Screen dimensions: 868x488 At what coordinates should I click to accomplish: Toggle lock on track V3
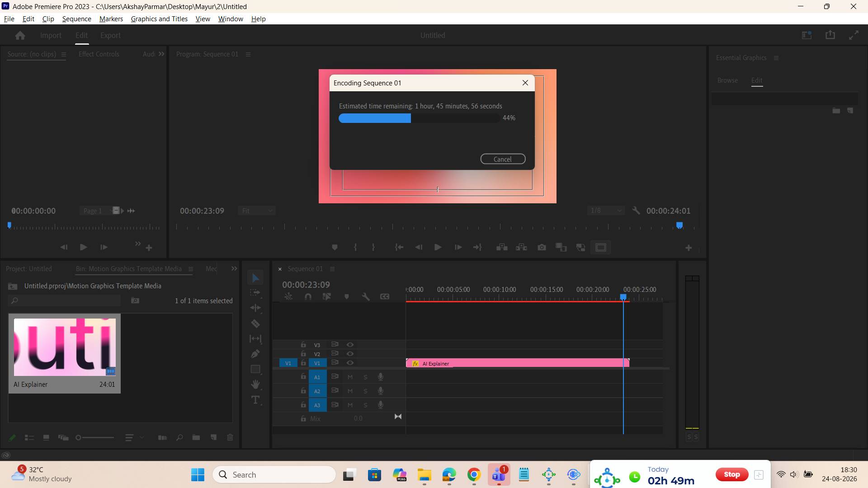pyautogui.click(x=303, y=345)
